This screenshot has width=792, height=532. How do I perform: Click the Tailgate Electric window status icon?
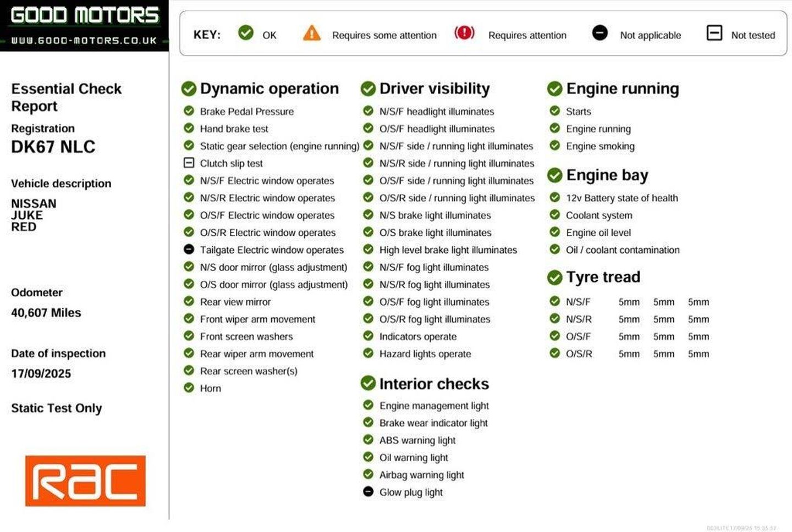(x=189, y=250)
